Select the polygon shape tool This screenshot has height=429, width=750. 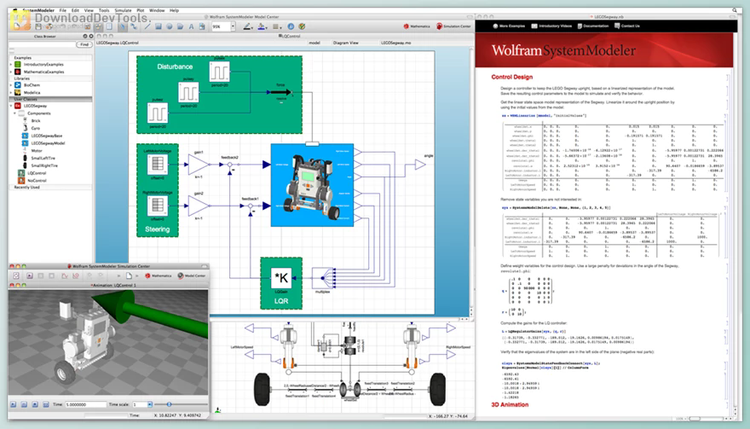click(180, 27)
